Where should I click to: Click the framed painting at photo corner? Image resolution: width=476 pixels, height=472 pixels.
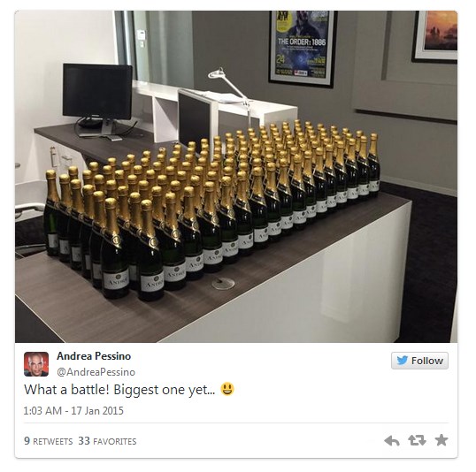434,37
